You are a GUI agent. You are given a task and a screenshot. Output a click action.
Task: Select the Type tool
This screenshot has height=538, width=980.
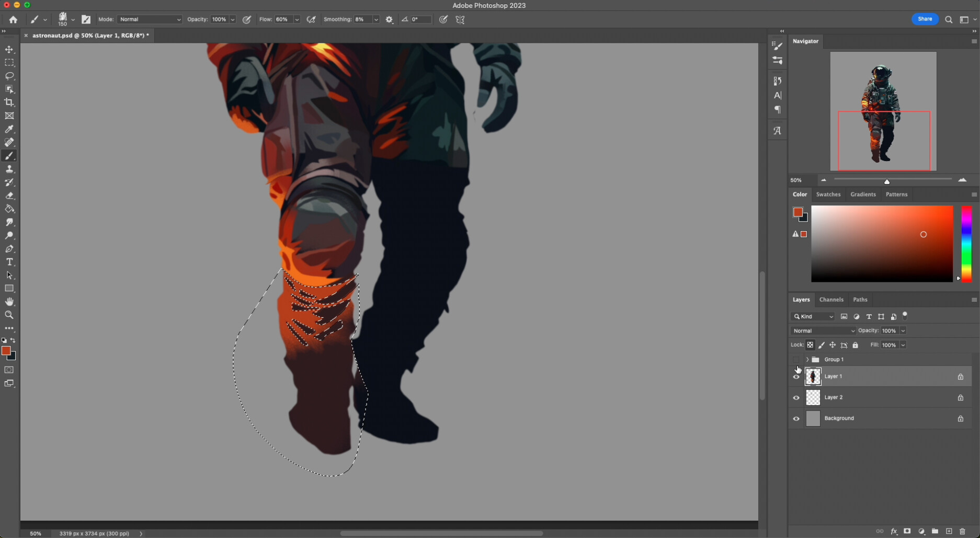9,262
